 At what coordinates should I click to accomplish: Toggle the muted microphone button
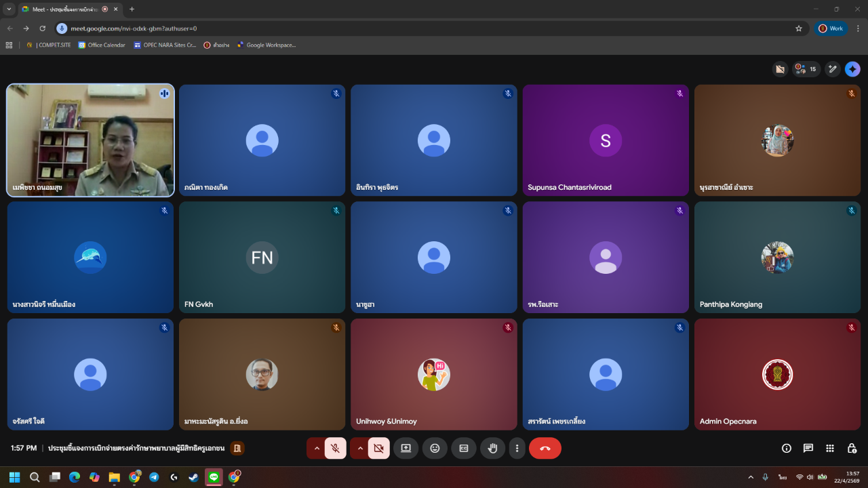(x=335, y=448)
